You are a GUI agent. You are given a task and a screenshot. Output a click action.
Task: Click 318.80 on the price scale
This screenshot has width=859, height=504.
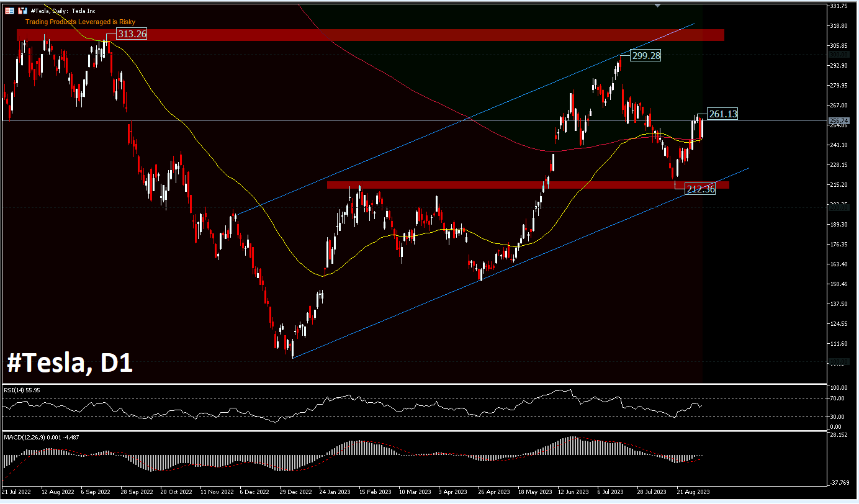point(840,26)
